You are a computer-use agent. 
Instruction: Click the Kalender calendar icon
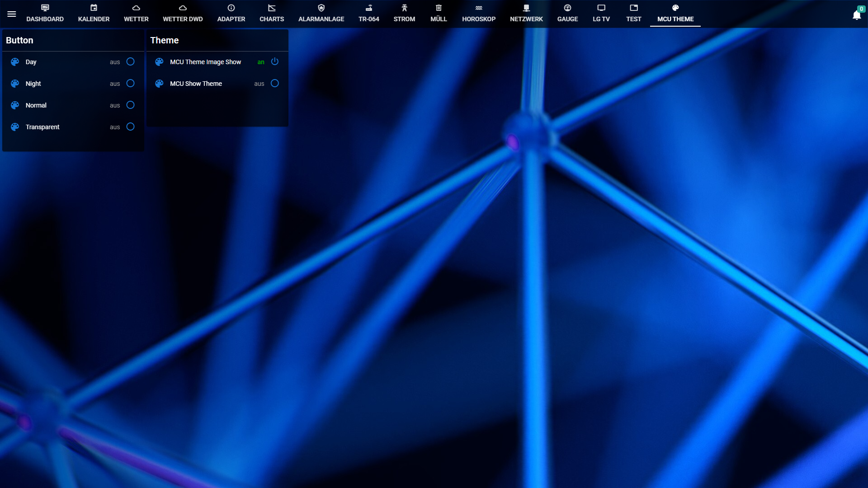point(94,8)
